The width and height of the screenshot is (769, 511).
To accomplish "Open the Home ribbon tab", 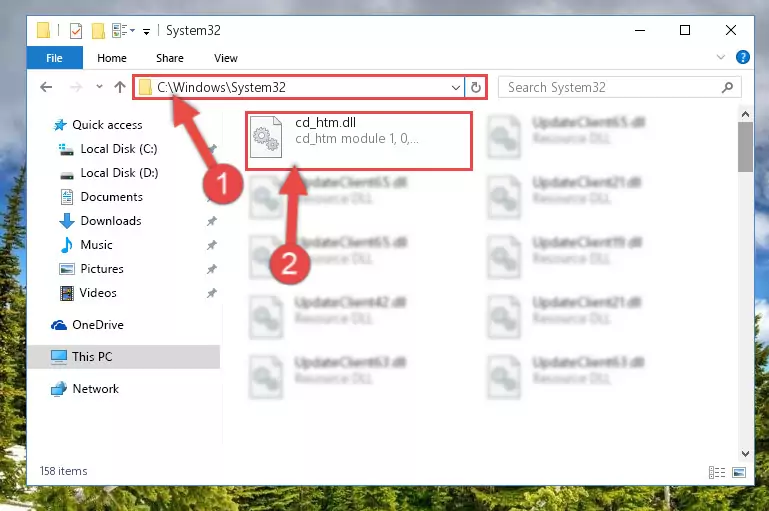I will pyautogui.click(x=112, y=58).
